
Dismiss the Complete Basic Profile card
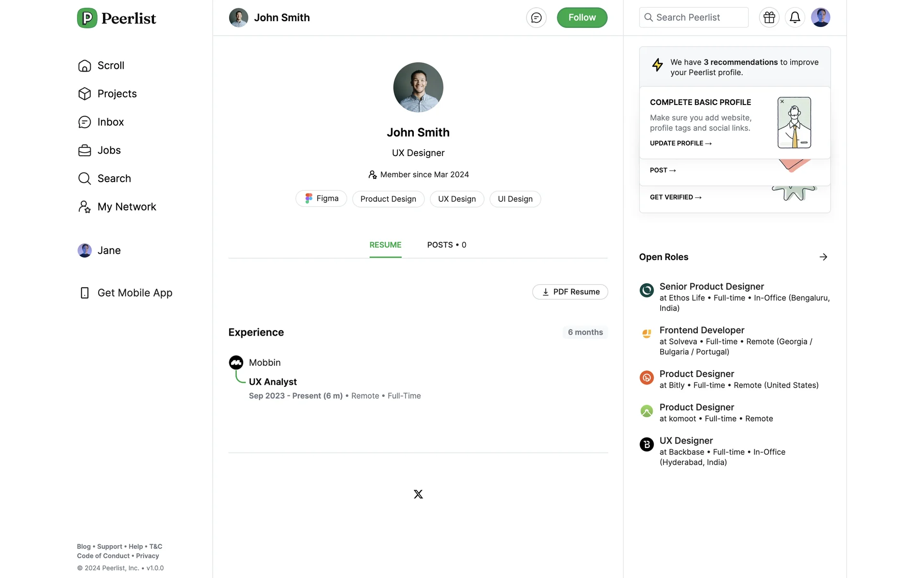782,102
